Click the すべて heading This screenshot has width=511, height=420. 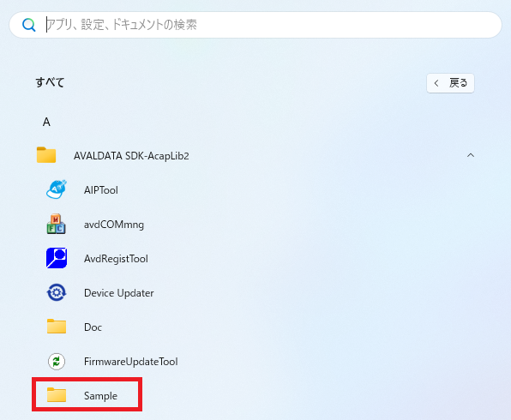[50, 82]
